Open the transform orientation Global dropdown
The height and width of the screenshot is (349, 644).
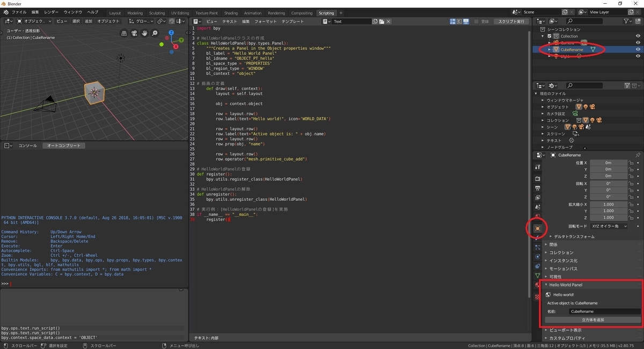coord(141,21)
